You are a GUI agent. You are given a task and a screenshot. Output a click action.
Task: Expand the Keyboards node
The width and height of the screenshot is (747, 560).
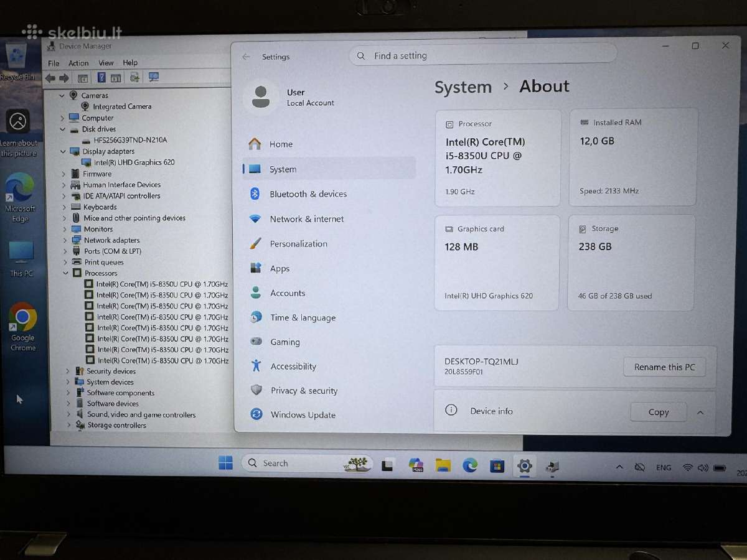click(x=64, y=207)
